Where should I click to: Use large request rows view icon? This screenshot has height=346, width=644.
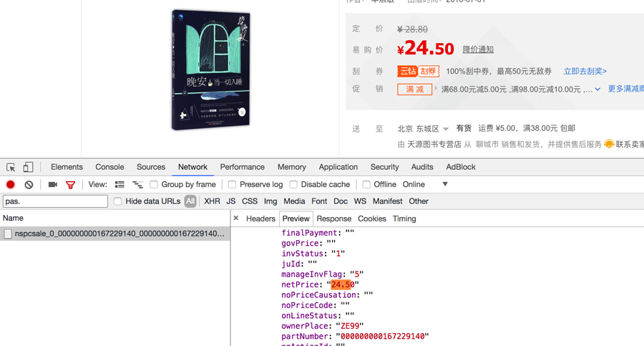(119, 184)
